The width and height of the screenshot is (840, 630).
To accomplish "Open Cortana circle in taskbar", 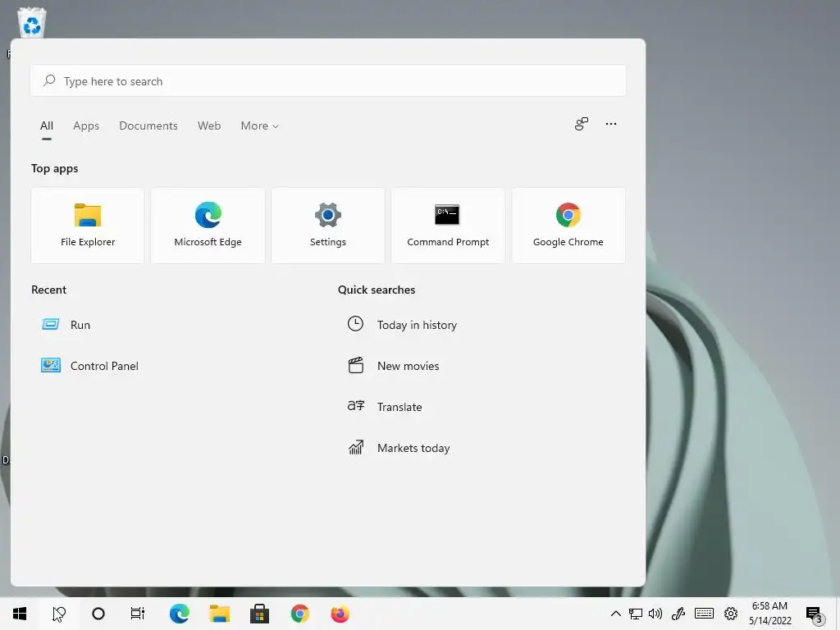I will [98, 614].
